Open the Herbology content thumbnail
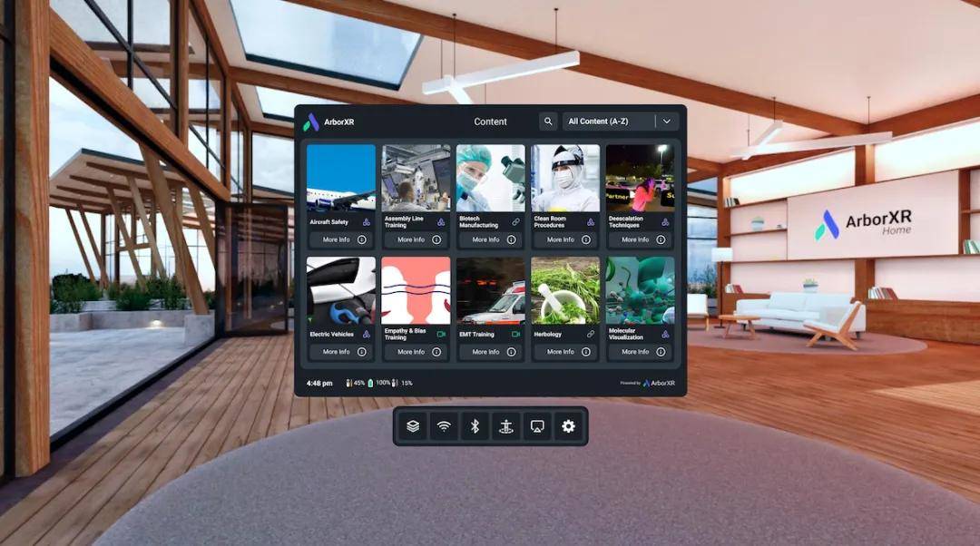 (x=565, y=290)
